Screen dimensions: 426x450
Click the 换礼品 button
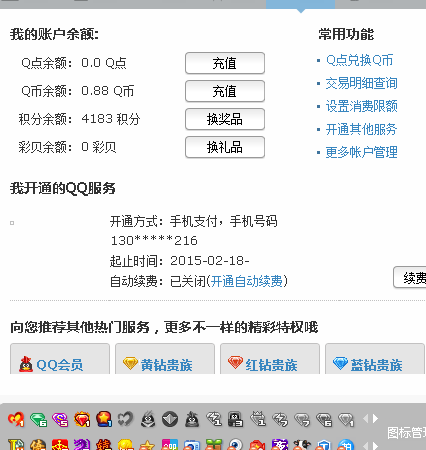point(225,147)
